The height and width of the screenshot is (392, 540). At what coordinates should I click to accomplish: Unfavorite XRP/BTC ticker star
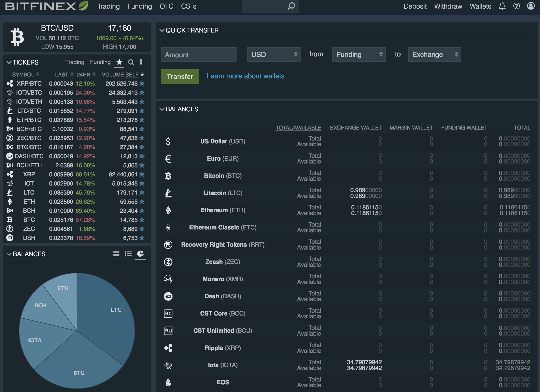[142, 83]
